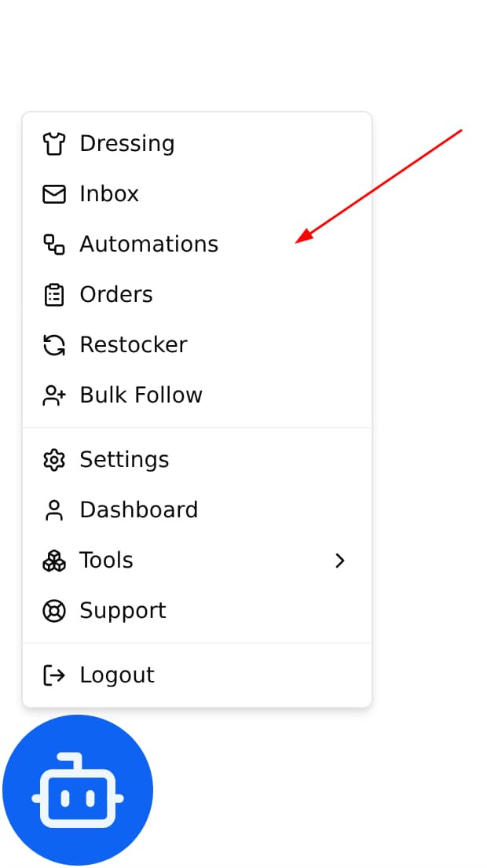Open the Dressing menu item
Screen dimensions: 487x868
pos(126,144)
